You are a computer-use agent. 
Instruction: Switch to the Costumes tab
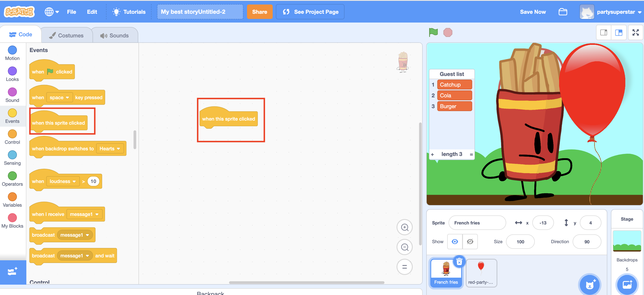click(66, 36)
